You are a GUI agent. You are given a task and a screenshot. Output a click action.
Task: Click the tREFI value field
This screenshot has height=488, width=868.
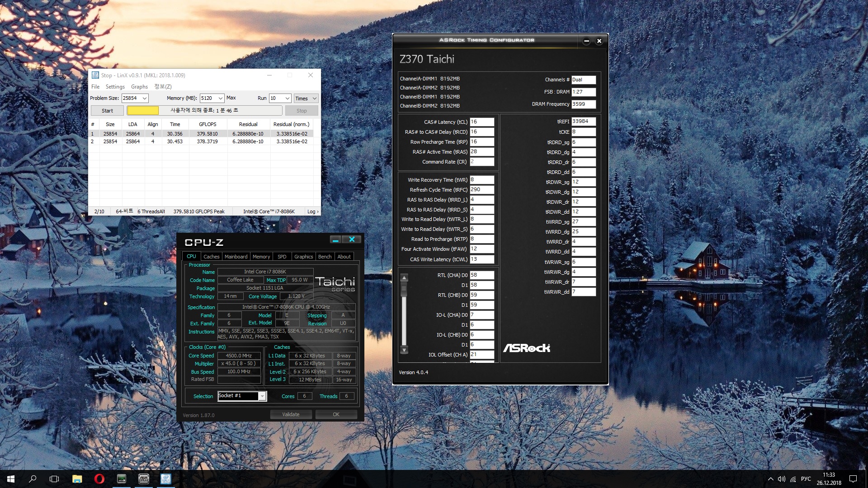[583, 121]
